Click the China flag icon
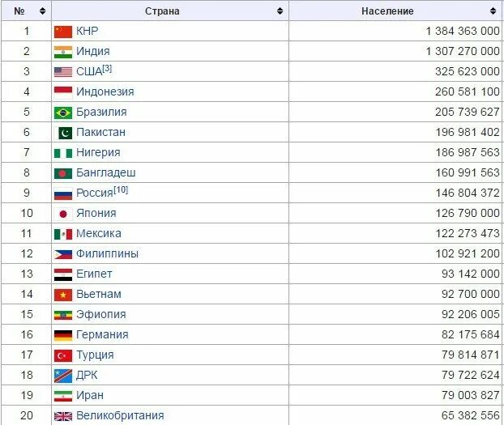Image resolution: width=504 pixels, height=425 pixels. (63, 32)
